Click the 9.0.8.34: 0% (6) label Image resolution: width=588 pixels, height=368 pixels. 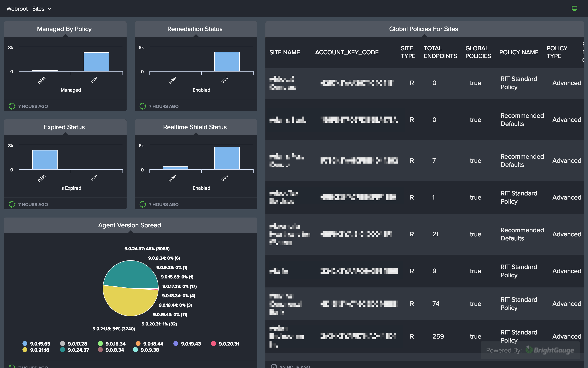[x=164, y=258]
